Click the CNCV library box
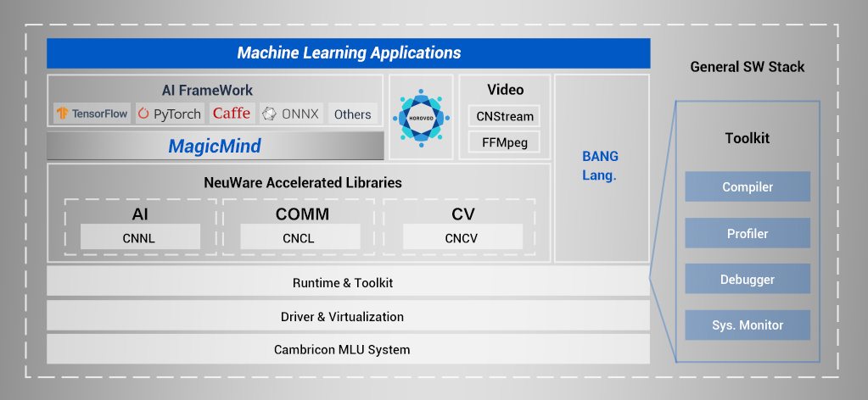This screenshot has width=868, height=400. pos(462,237)
